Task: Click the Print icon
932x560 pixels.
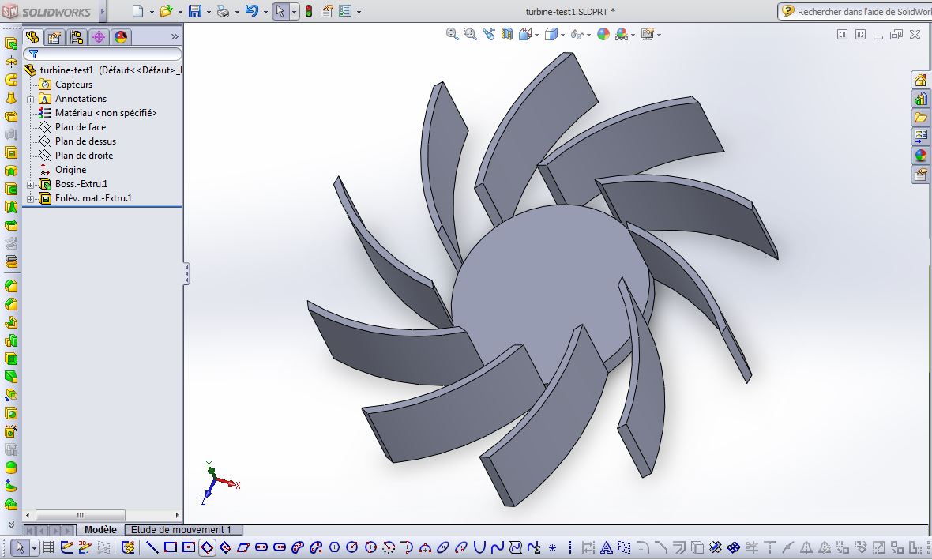Action: click(224, 11)
